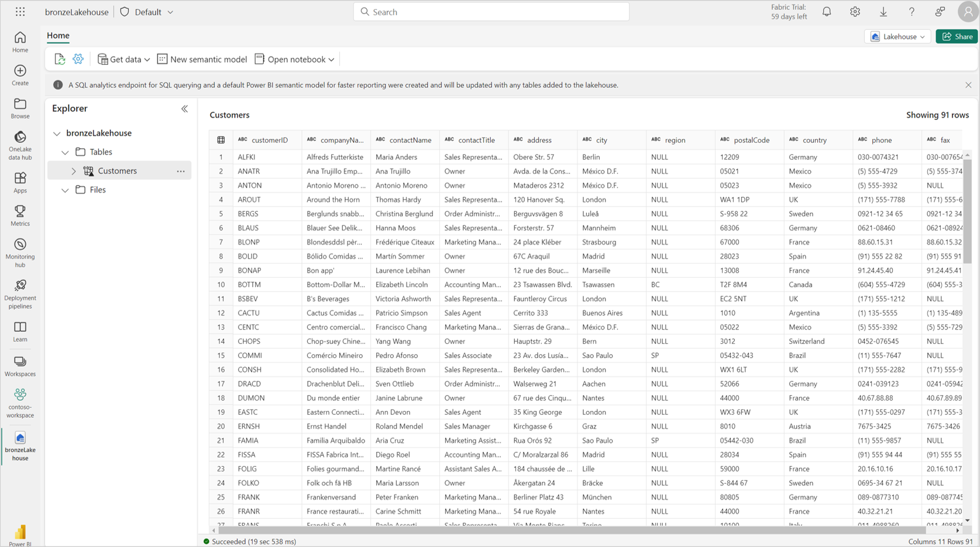
Task: Click the postalCode column header
Action: [x=749, y=140]
